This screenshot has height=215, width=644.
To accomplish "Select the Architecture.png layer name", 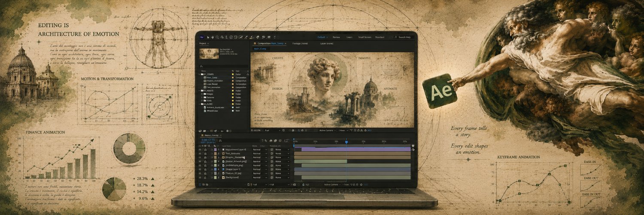I will [235, 166].
